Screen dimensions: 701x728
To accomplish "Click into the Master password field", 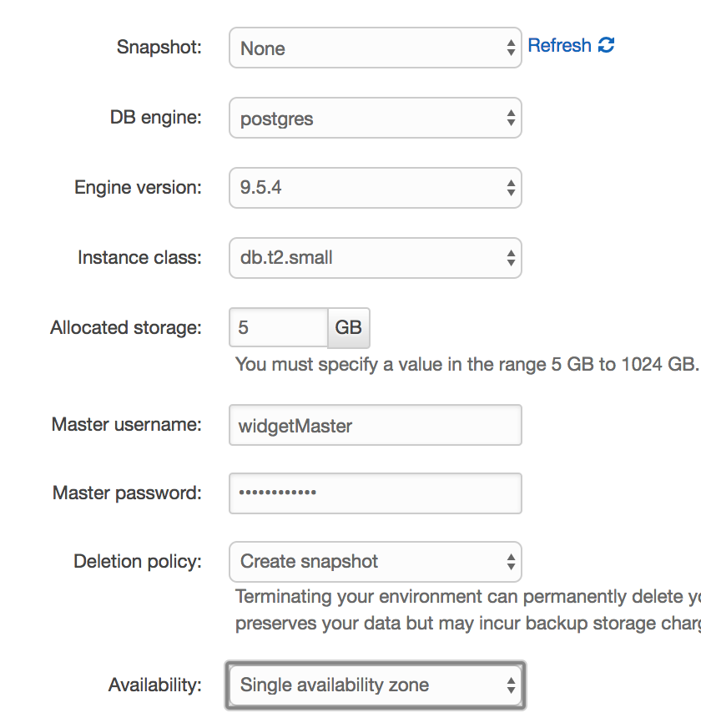I will pyautogui.click(x=375, y=493).
